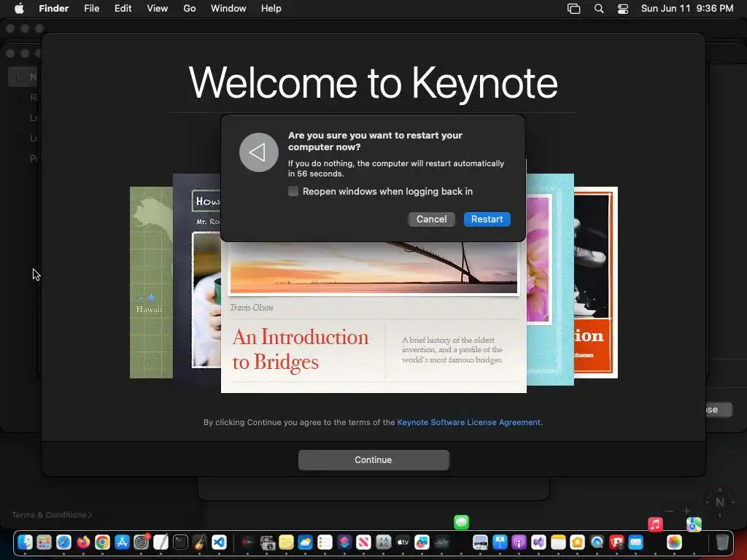Open Font Book from the Dock
The image size is (747, 560).
coord(383,542)
